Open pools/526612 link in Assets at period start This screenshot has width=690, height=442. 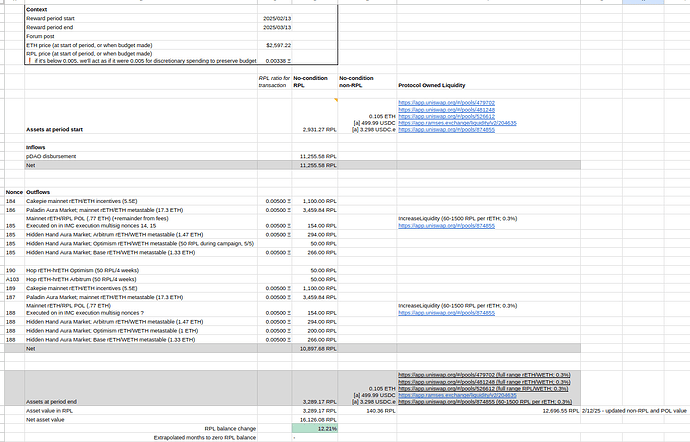click(446, 116)
